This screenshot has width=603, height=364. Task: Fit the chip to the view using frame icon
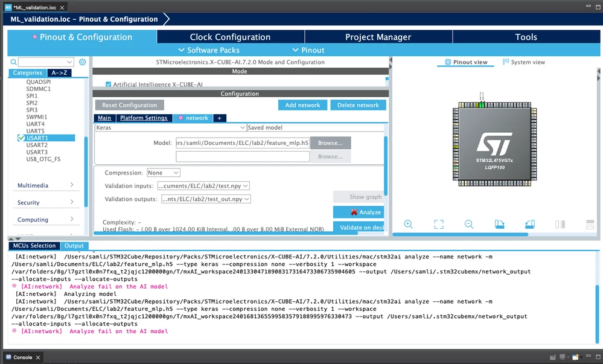[439, 225]
